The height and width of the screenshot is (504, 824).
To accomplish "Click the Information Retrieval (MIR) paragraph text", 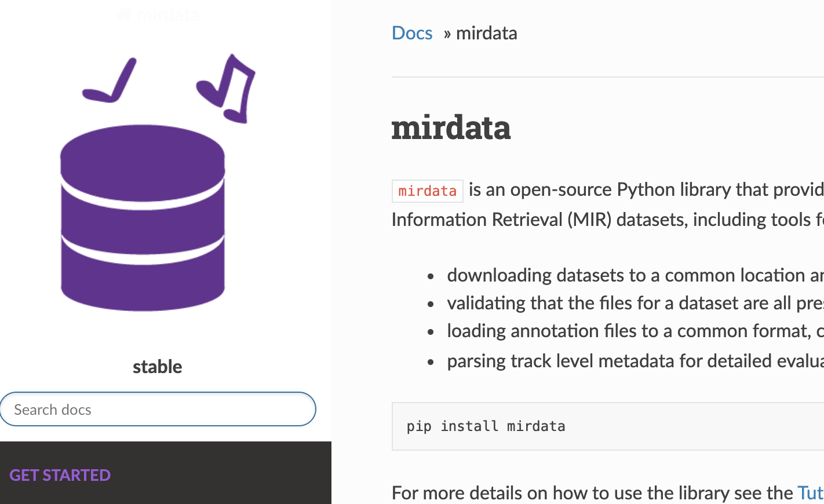I will pos(608,220).
